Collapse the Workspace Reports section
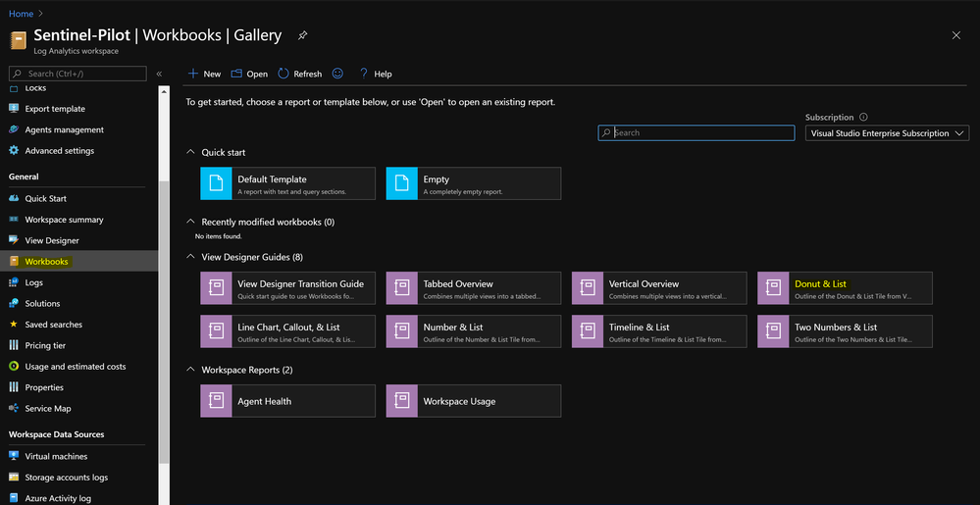 (190, 370)
